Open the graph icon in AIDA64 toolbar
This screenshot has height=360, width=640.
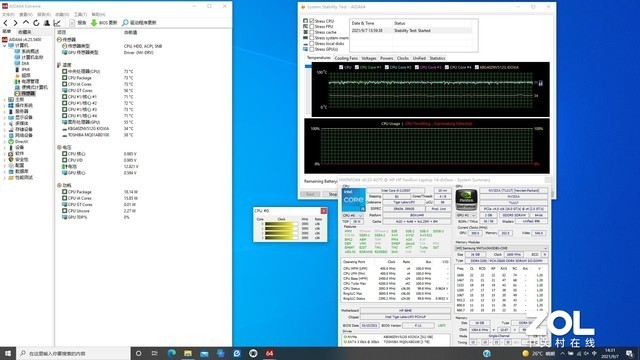click(57, 23)
